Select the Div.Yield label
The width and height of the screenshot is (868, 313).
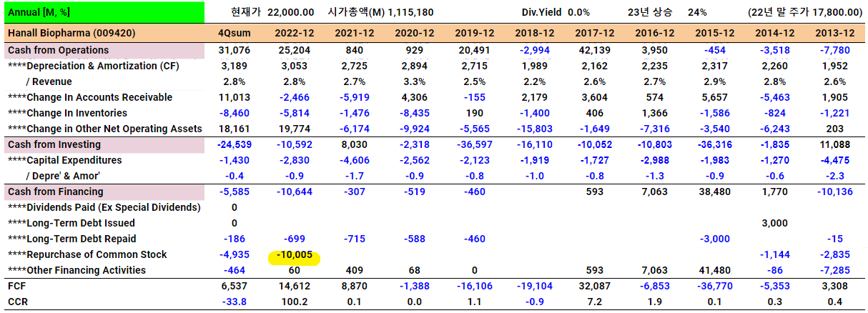pyautogui.click(x=543, y=12)
